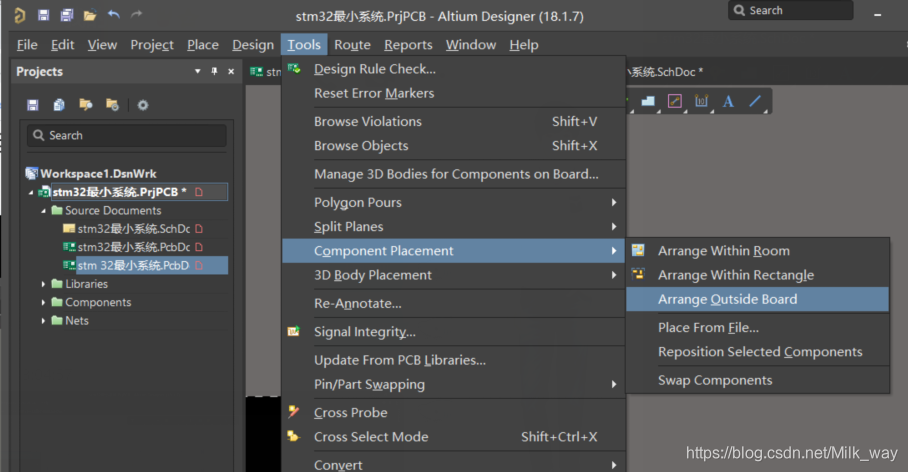Expand the Pin/Part Swapping submenu
The height and width of the screenshot is (472, 908).
(453, 385)
